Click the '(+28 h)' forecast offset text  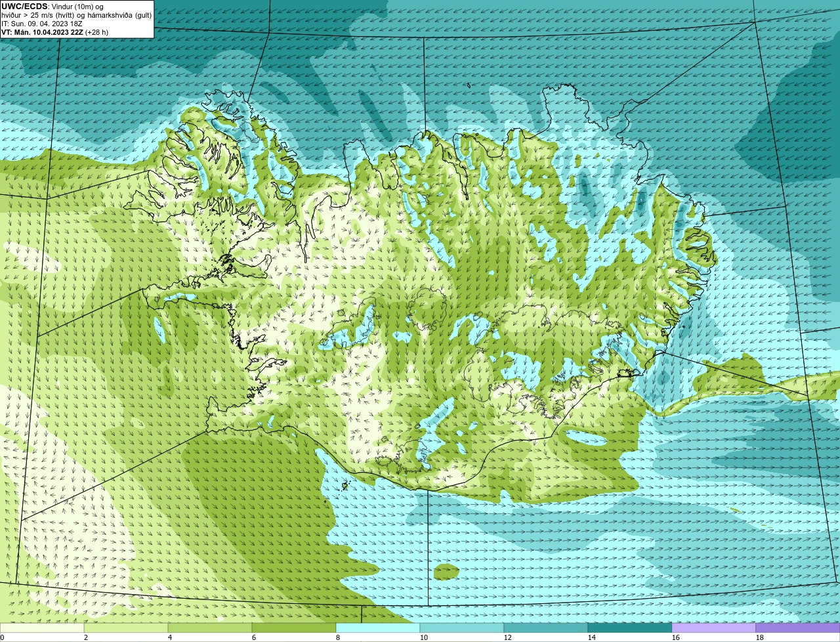pyautogui.click(x=96, y=32)
